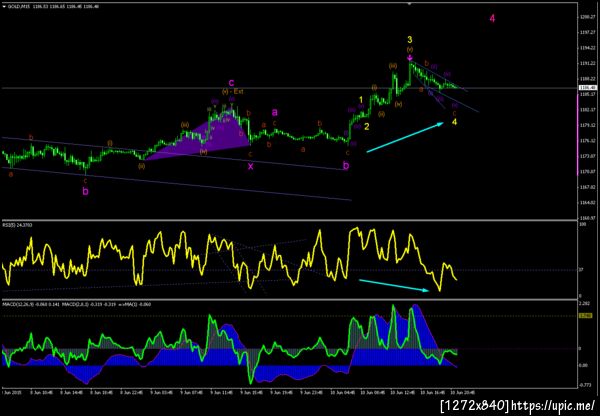Screen dimensions: 600x416
Task: Select the large magenta a label
Action: [x=275, y=112]
